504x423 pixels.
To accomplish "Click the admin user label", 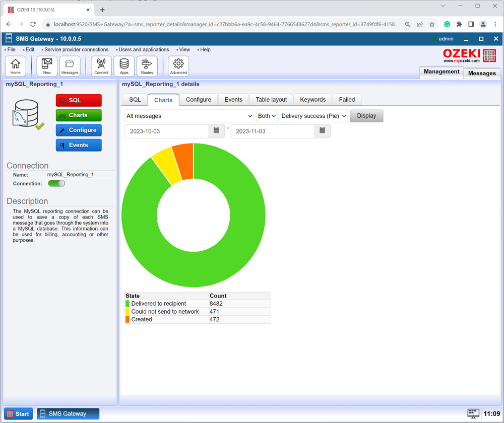I will click(x=446, y=39).
